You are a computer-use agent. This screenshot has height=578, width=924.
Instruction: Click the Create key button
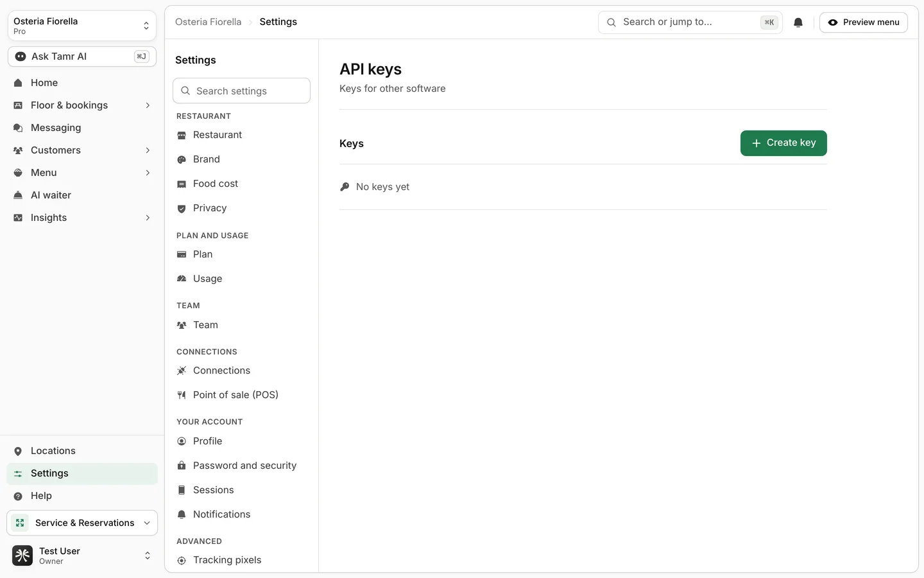[783, 143]
